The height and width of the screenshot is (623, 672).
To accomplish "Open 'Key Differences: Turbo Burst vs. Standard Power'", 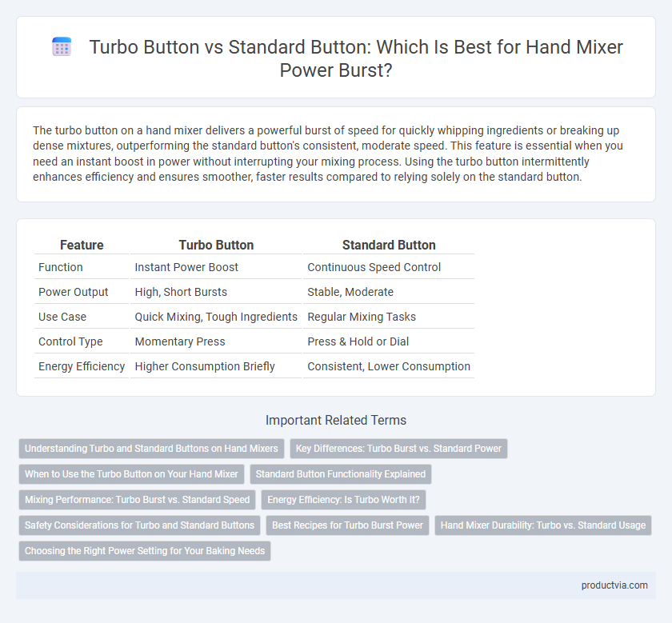I will pos(398,448).
